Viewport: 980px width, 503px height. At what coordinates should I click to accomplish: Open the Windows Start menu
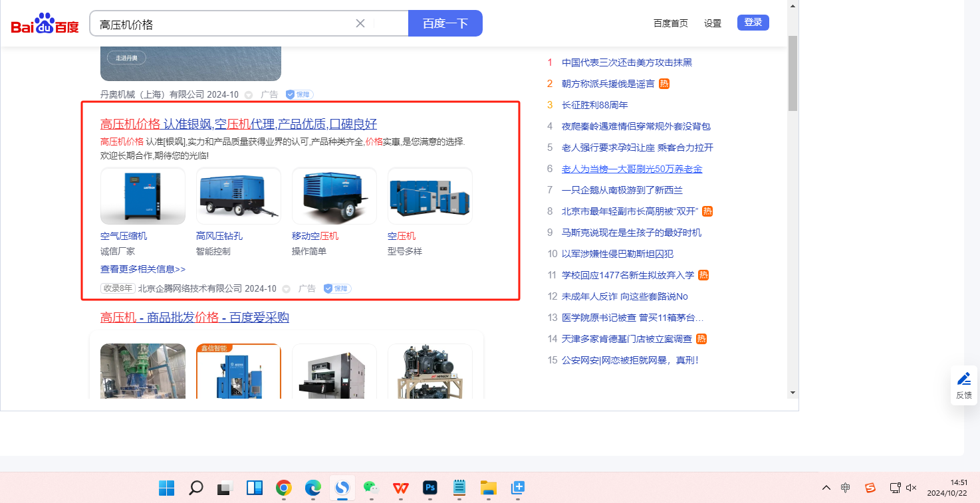(x=166, y=488)
